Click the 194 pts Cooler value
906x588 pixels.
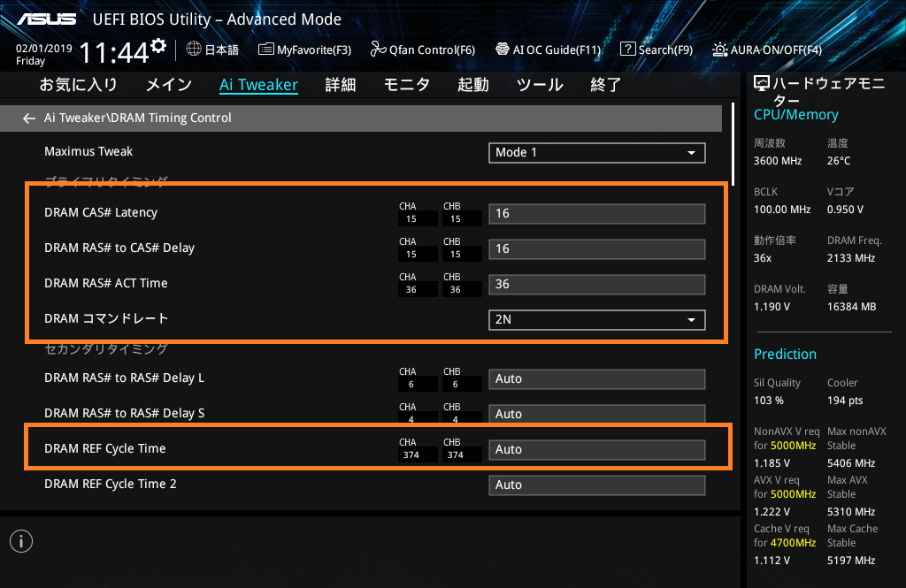[x=845, y=401]
